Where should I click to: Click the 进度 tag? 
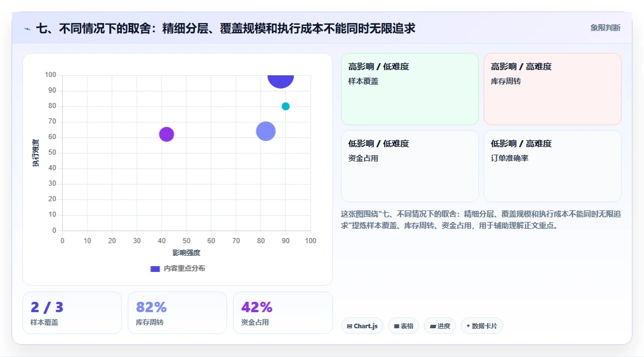coord(440,326)
